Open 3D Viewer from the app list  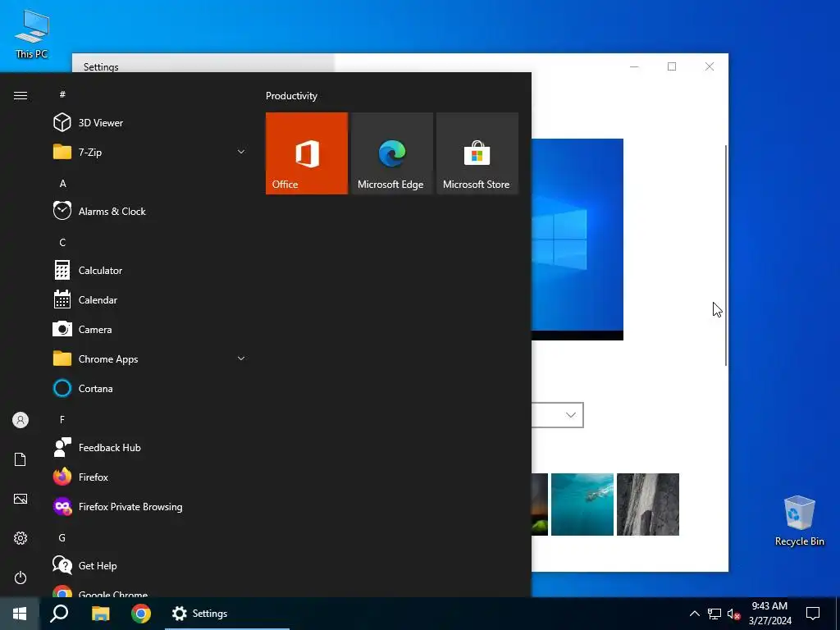click(x=150, y=123)
